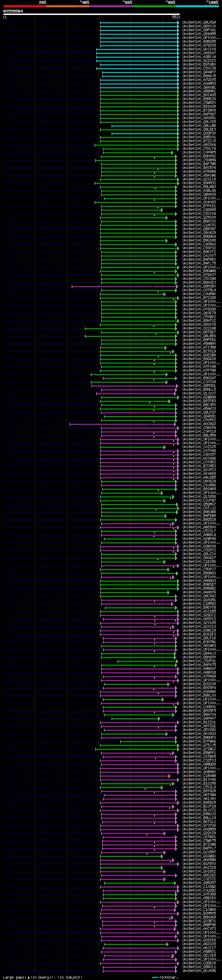
Task: Open hit UniRef100_B9N395
Action: (199, 41)
